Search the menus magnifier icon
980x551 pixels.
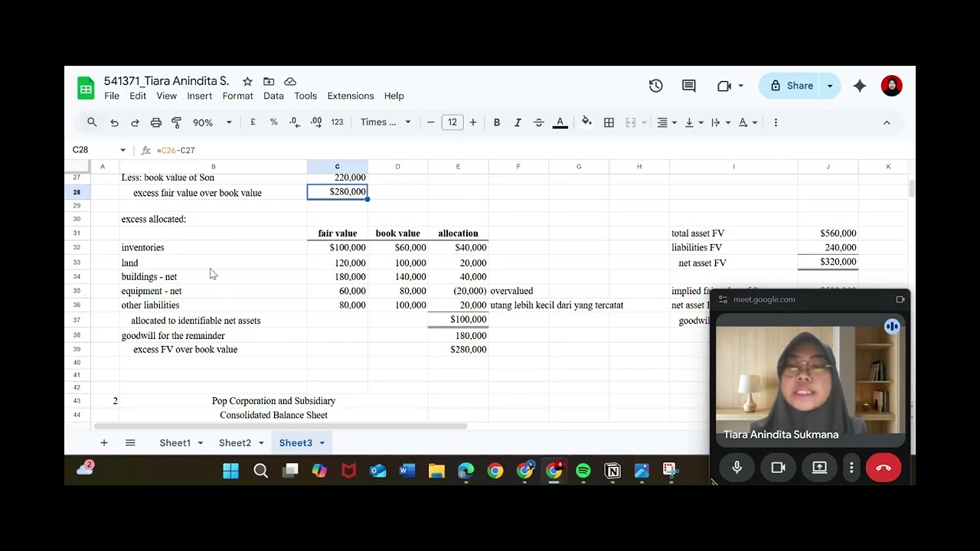coord(92,122)
